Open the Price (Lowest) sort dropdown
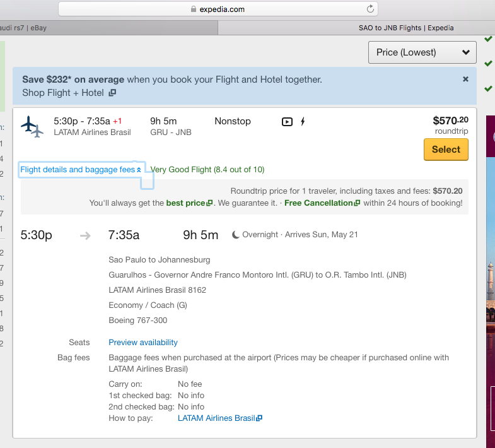Viewport: 495px width, 448px height. [422, 52]
